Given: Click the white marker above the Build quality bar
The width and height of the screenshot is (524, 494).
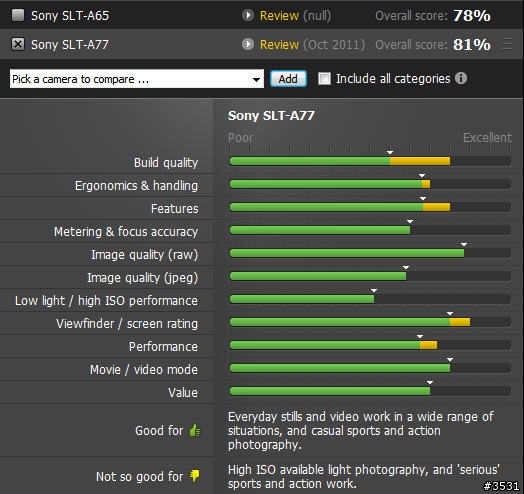Looking at the screenshot, I should [390, 152].
